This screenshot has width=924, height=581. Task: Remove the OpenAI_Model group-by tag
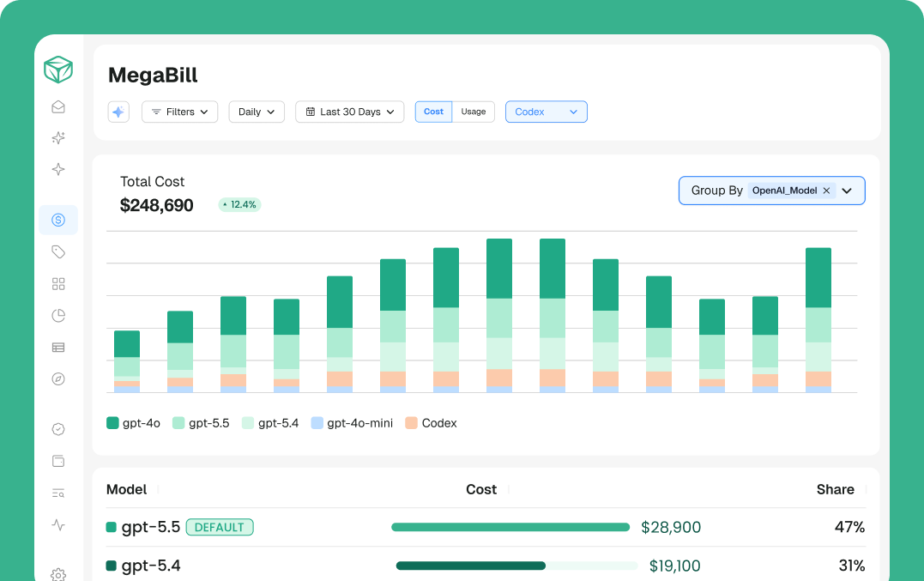826,191
